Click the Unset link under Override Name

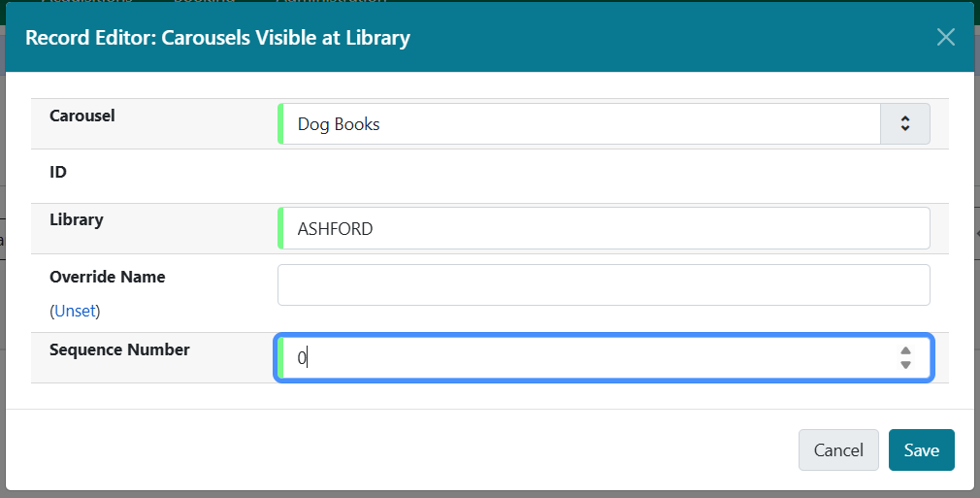point(77,312)
